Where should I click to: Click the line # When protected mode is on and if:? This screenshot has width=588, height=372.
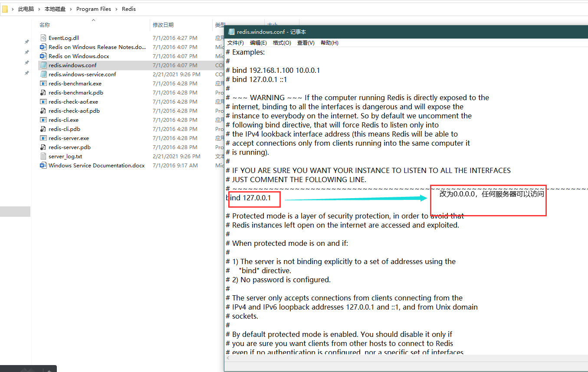point(287,243)
